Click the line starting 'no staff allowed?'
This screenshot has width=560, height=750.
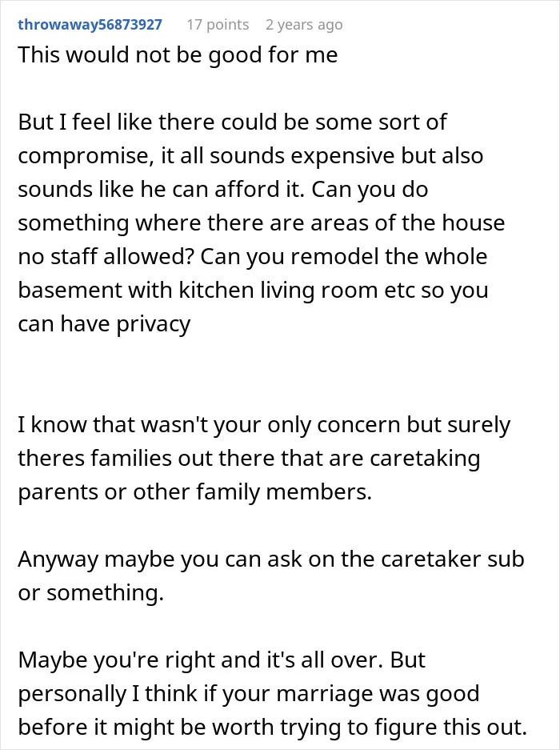(x=253, y=257)
